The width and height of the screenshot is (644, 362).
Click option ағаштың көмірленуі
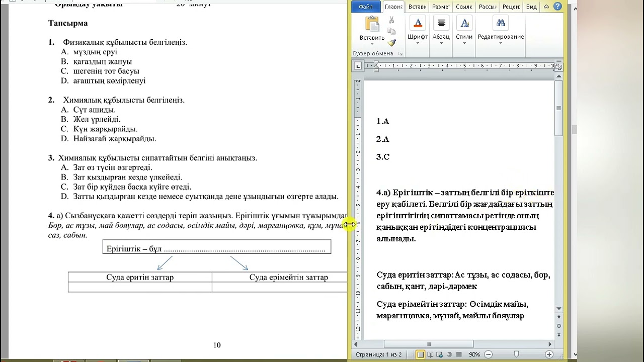pyautogui.click(x=109, y=80)
